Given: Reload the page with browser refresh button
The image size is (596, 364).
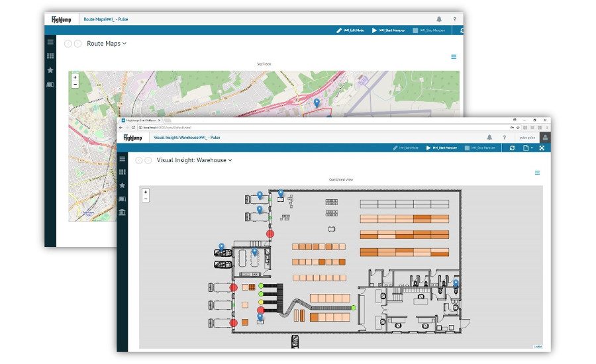Looking at the screenshot, I should click(x=133, y=128).
